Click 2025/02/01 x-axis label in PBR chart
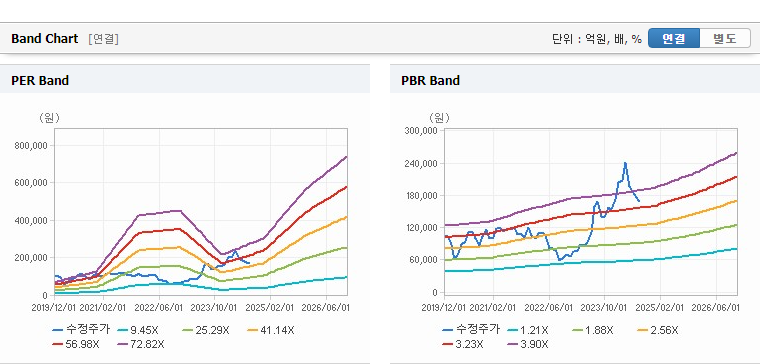 pos(660,308)
